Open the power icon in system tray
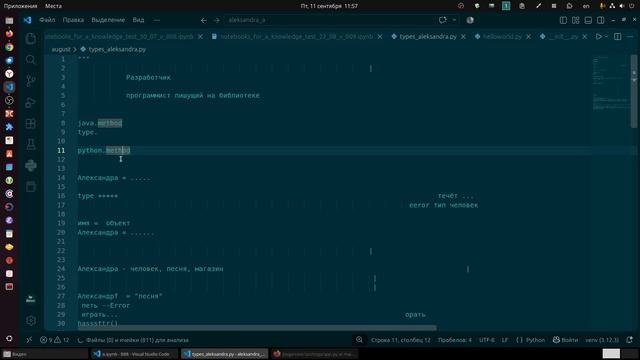Viewport: 640px width, 360px height. click(x=631, y=6)
